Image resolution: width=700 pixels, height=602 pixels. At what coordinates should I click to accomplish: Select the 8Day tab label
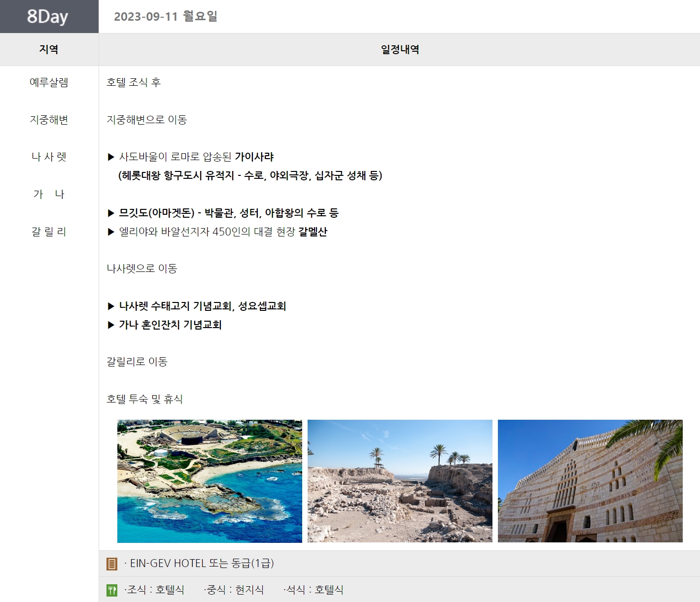click(48, 17)
